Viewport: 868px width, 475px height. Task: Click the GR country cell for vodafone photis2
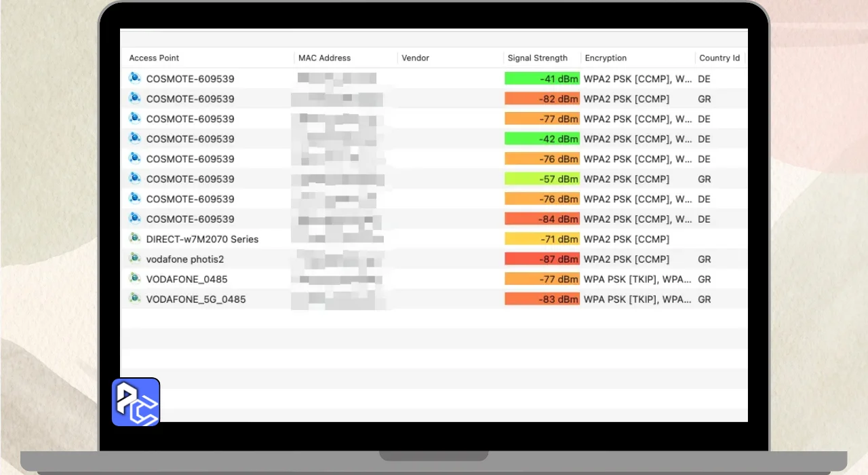point(705,259)
